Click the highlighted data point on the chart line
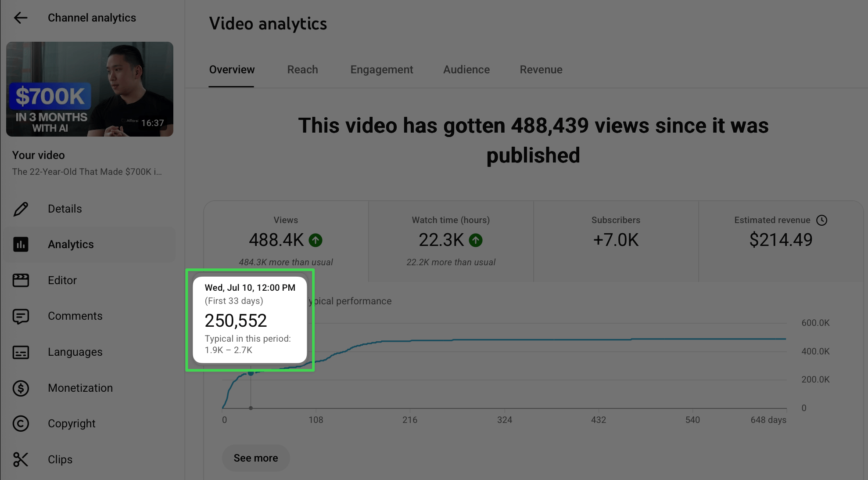The image size is (868, 480). (251, 373)
